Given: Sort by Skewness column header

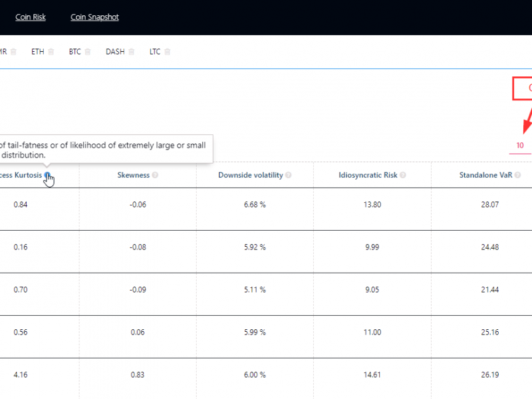Looking at the screenshot, I should point(134,176).
